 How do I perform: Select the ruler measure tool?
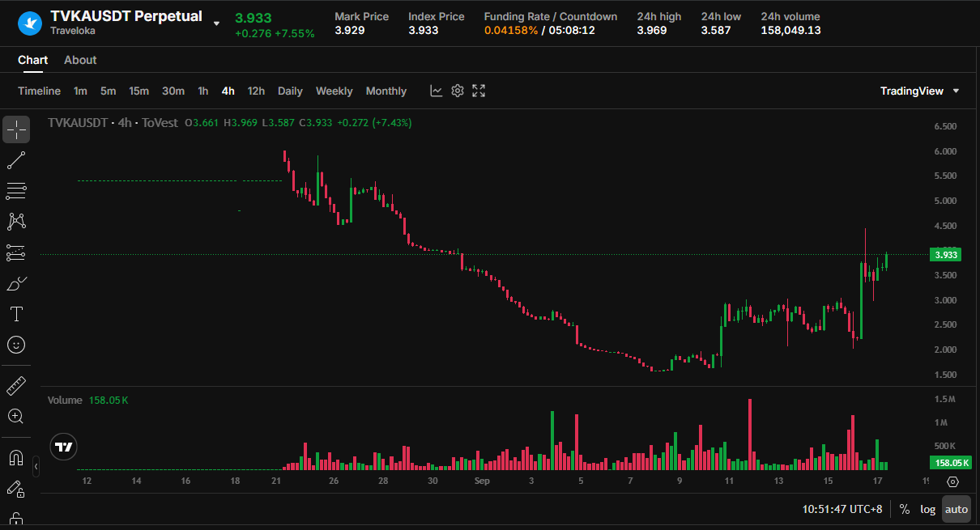click(16, 386)
